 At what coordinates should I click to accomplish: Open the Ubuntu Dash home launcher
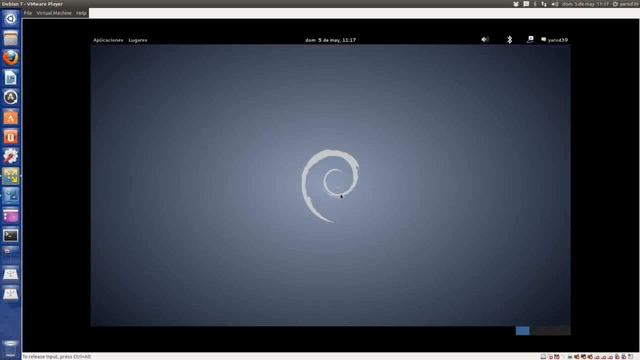[x=11, y=19]
